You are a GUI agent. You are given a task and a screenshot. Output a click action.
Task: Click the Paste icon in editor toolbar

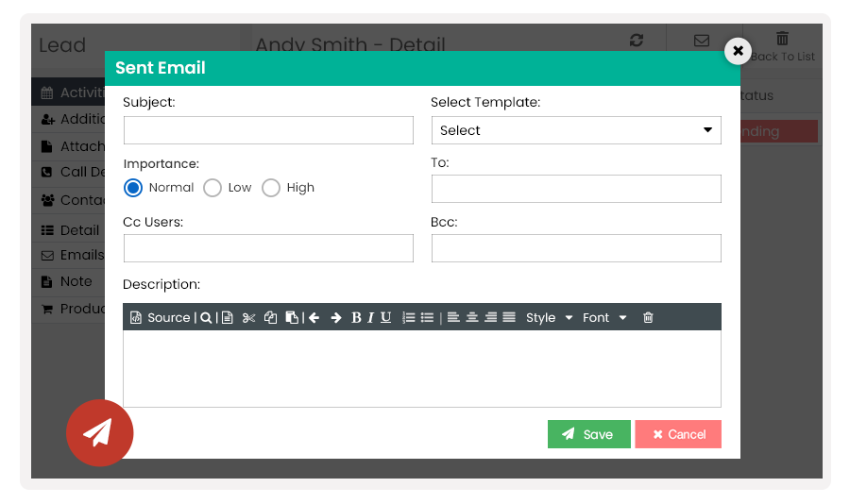pos(292,317)
